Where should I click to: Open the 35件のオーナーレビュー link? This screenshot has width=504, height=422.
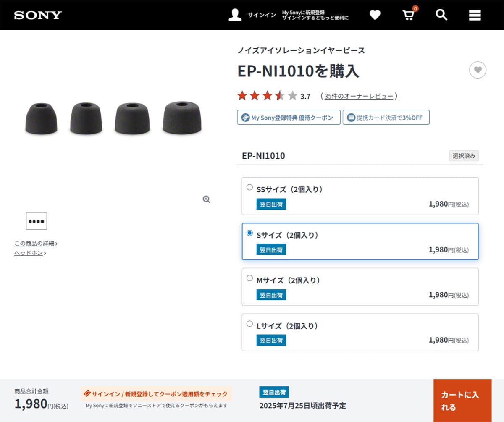click(359, 96)
